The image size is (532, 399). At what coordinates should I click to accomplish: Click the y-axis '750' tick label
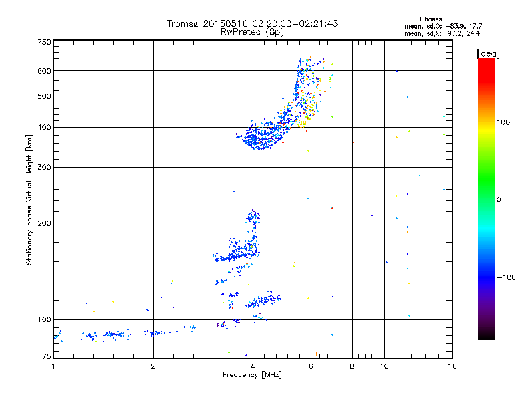(44, 42)
